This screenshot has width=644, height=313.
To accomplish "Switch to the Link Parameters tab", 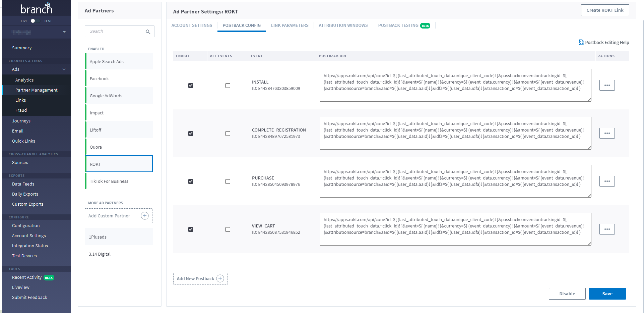I will coord(289,25).
